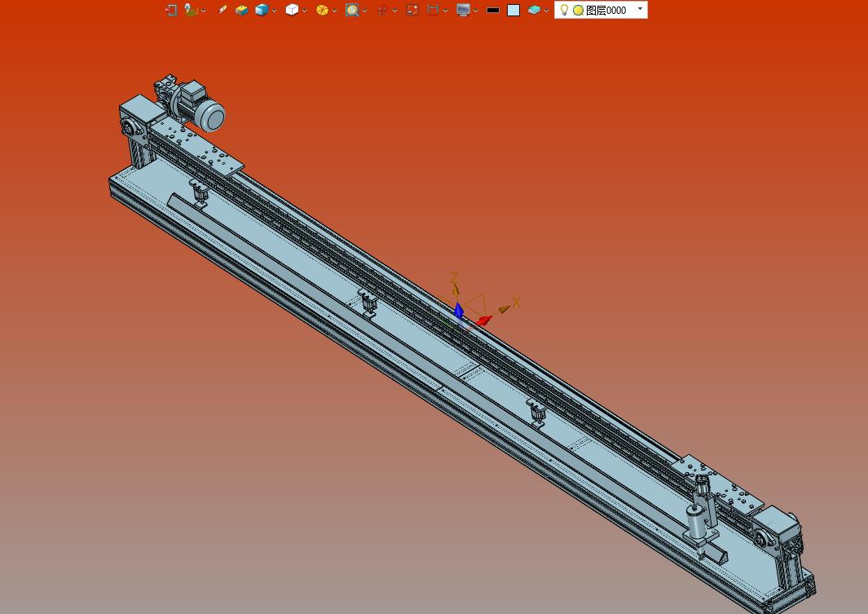Click the red dimension measure icon
Screen dimensions: 868x614
tap(433, 10)
